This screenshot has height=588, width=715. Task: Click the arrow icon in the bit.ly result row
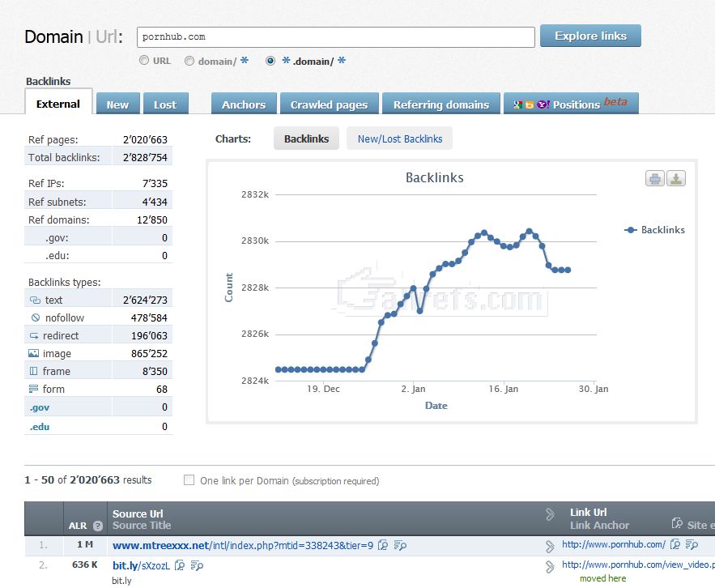[x=550, y=567]
